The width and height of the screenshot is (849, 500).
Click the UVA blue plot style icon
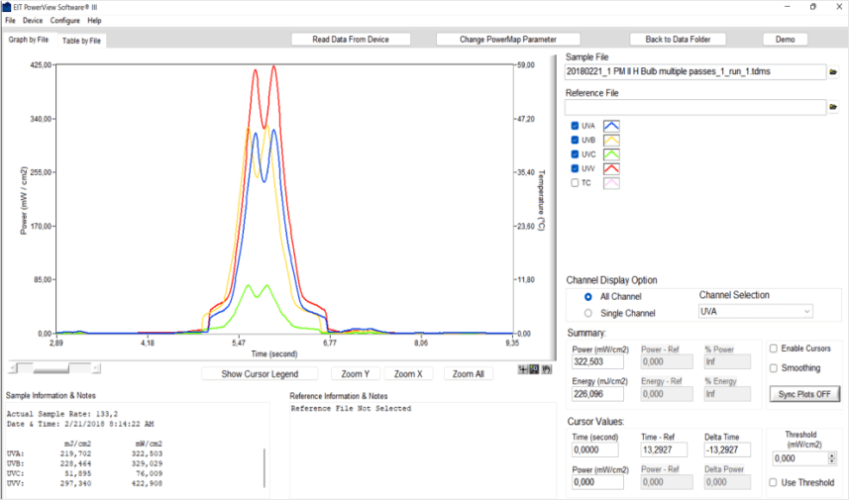pyautogui.click(x=610, y=126)
